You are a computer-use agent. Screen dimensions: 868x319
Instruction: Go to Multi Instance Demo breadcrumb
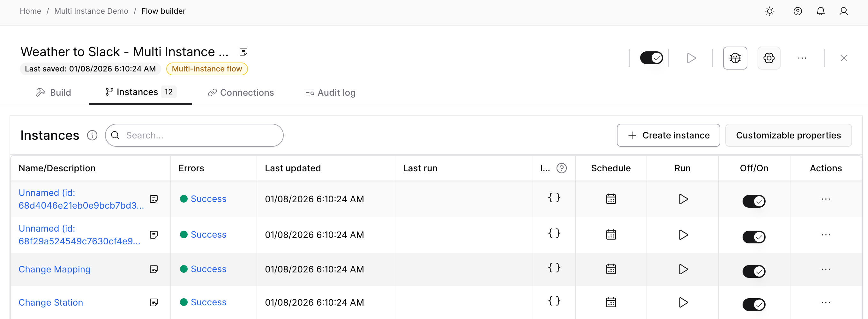coord(91,11)
